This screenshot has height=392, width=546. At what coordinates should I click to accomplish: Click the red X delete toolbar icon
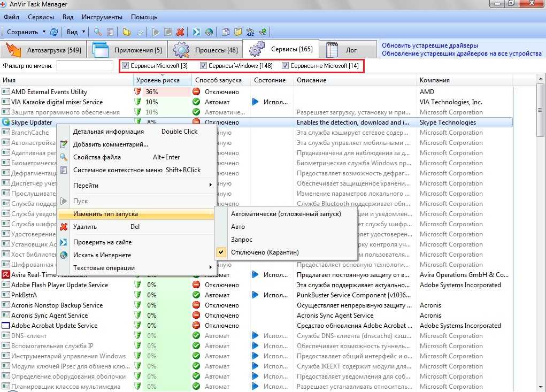tap(180, 32)
